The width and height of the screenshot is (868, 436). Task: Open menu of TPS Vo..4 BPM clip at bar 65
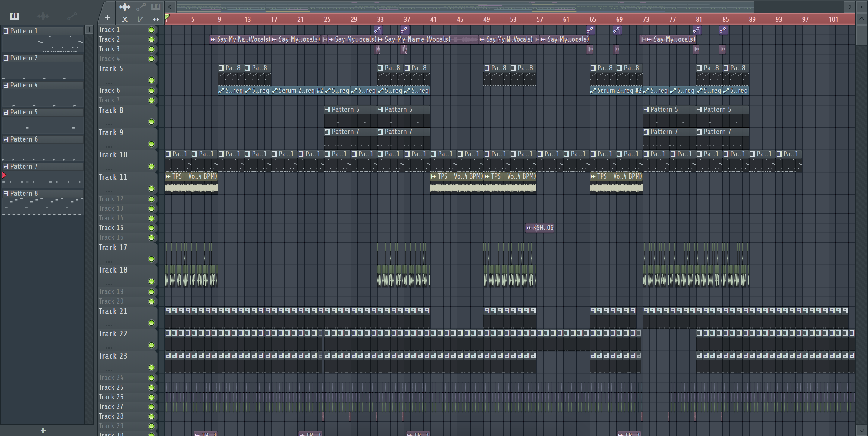pyautogui.click(x=593, y=176)
